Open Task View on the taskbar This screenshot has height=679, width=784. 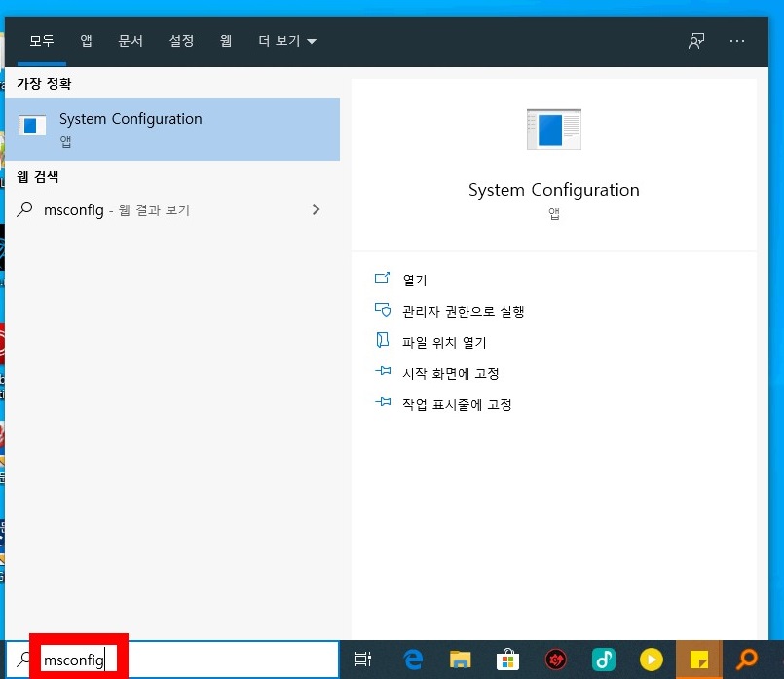click(363, 659)
